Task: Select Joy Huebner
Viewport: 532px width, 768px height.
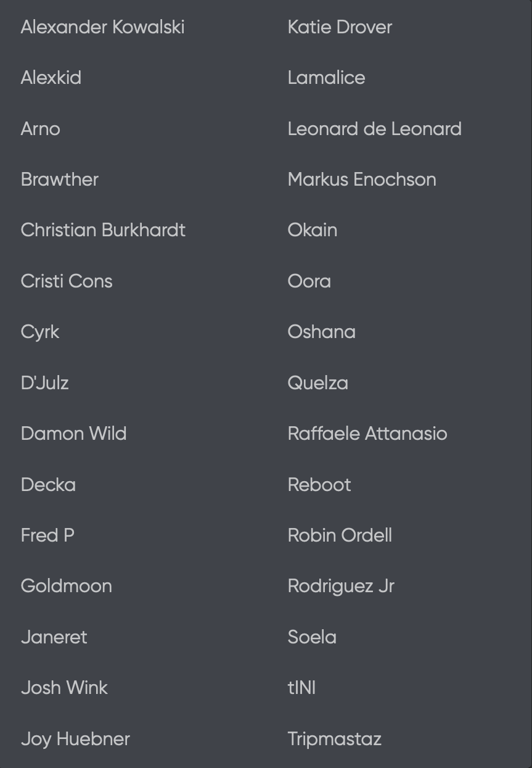Action: [x=75, y=739]
